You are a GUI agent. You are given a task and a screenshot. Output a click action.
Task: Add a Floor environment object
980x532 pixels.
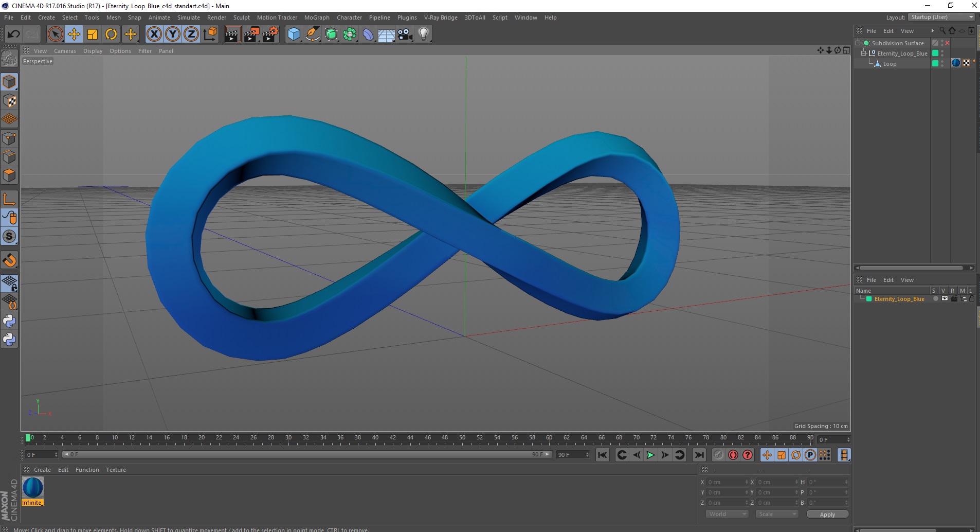tap(387, 34)
